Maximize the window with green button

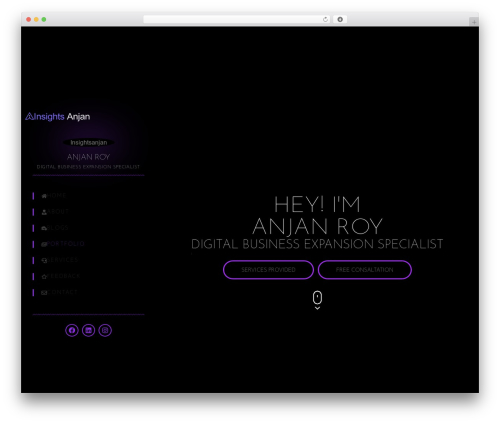[x=44, y=20]
